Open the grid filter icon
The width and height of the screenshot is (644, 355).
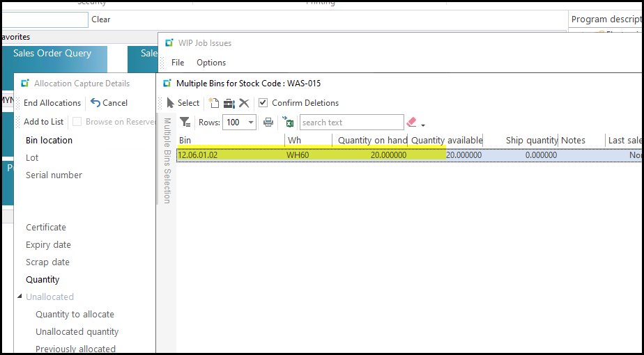(x=185, y=123)
